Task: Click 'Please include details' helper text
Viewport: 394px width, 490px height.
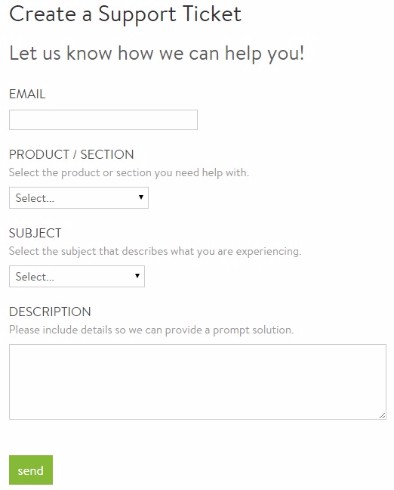Action: pyautogui.click(x=151, y=330)
